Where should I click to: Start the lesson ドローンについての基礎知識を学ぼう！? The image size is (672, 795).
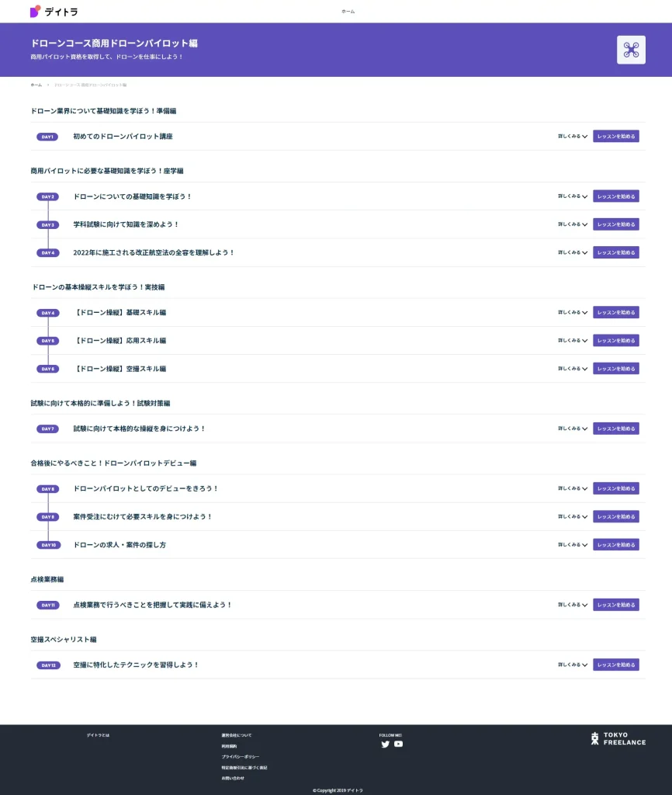point(616,196)
